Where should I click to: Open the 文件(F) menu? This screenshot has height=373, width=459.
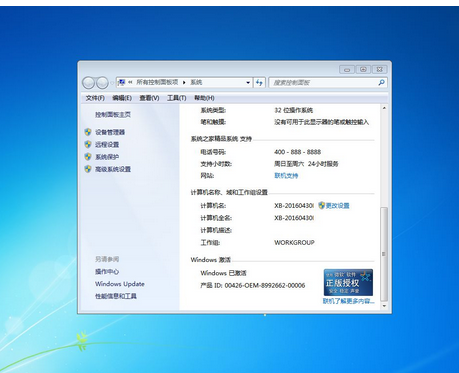(95, 98)
